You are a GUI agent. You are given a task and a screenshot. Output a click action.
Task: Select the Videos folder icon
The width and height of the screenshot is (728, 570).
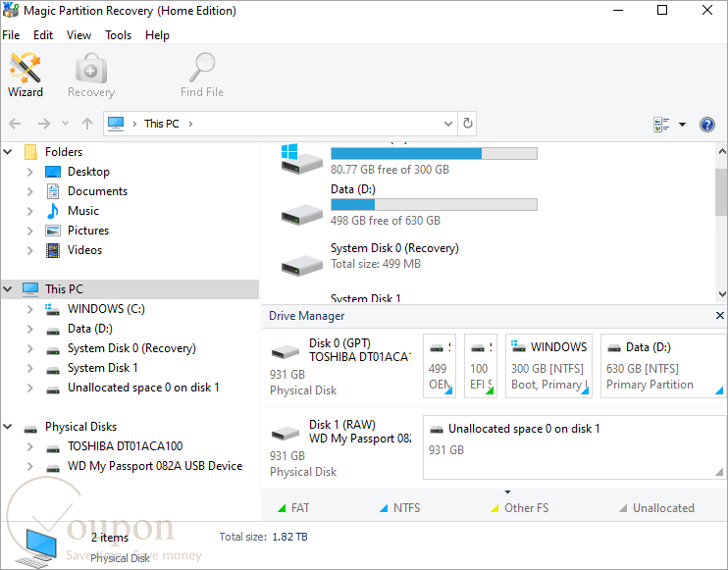click(53, 250)
